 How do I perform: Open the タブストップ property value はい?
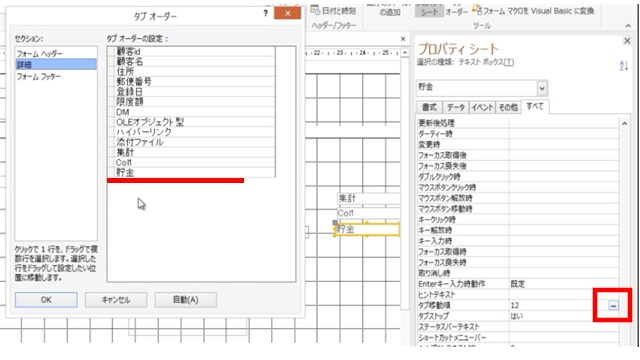tap(564, 316)
